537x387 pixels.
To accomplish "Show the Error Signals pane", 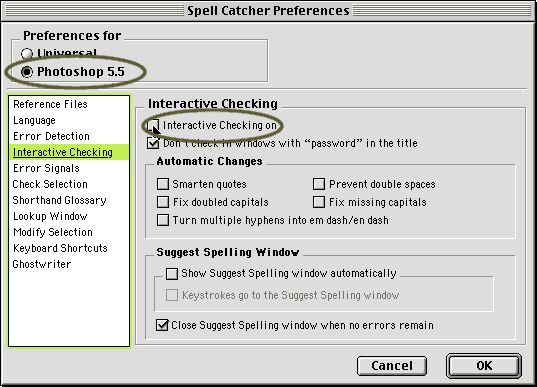I will 69,168.
